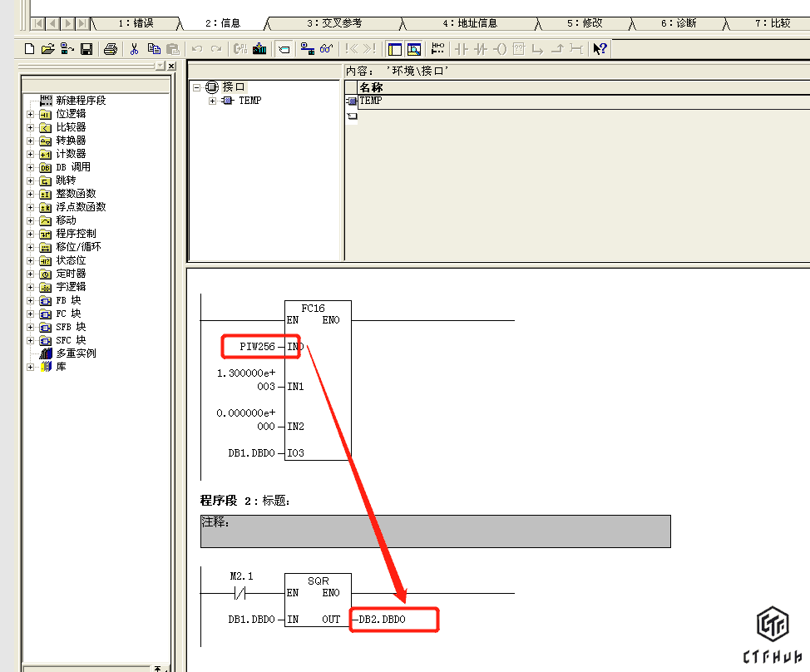Close the program elements side panel
The height and width of the screenshot is (672, 810).
(x=171, y=66)
